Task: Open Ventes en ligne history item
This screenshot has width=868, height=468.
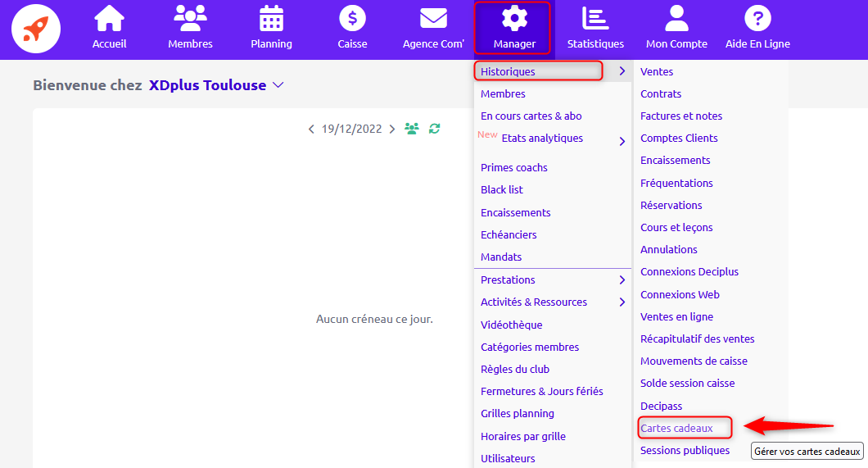Action: 676,317
